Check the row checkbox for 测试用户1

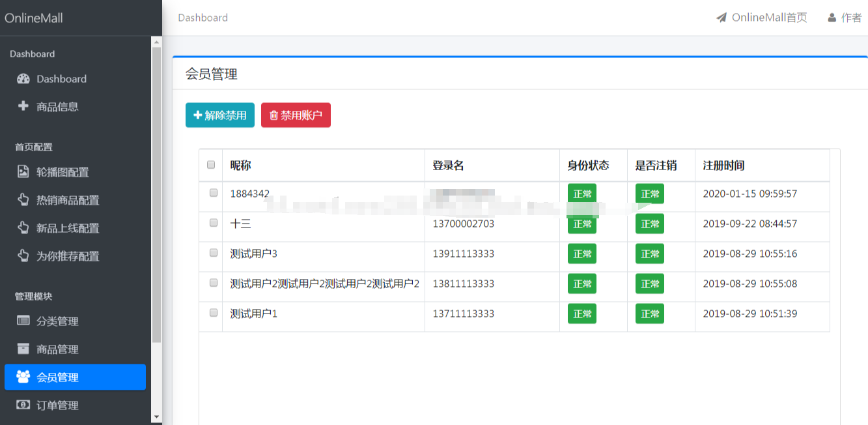tap(214, 313)
